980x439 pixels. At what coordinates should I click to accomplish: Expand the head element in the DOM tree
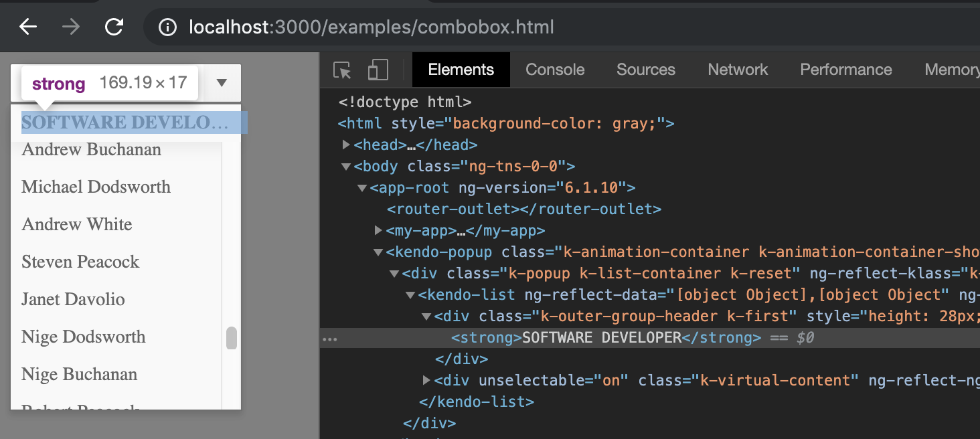345,145
